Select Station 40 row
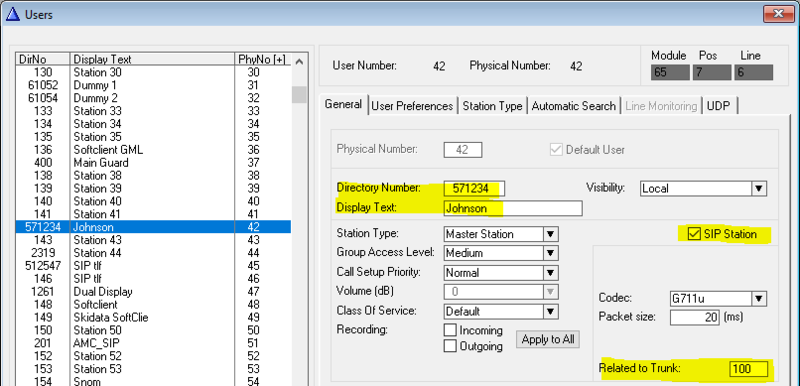This screenshot has width=800, height=386. click(x=153, y=201)
